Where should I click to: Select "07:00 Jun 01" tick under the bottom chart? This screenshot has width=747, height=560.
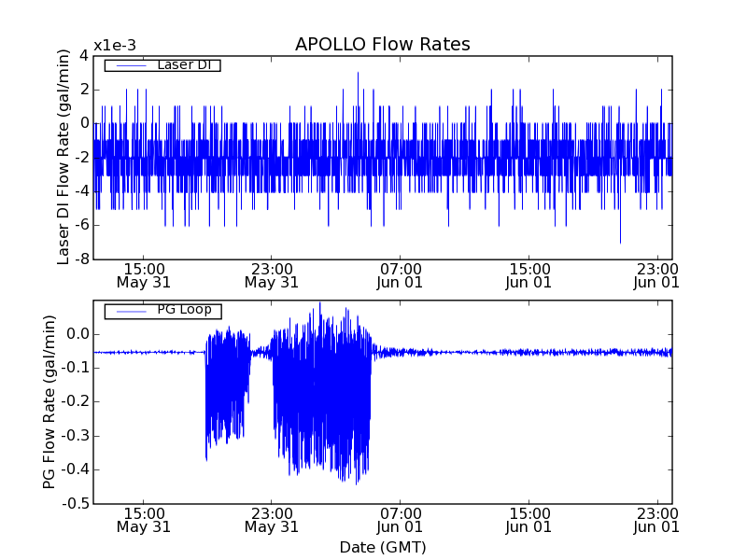401,519
